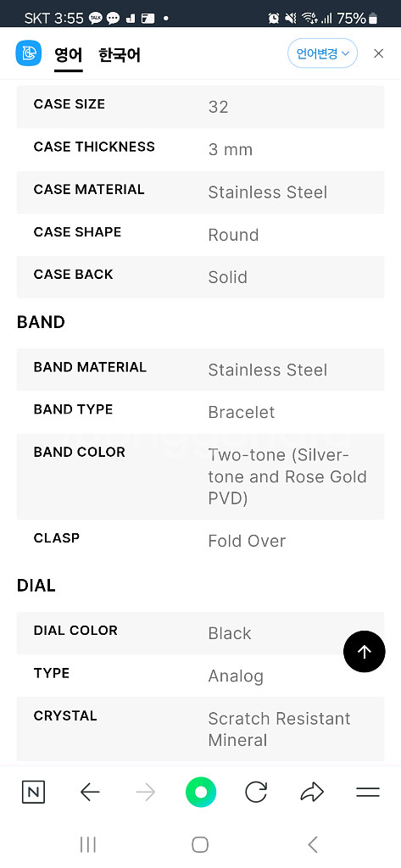Tap the Android system back button
The height and width of the screenshot is (868, 401).
(313, 844)
